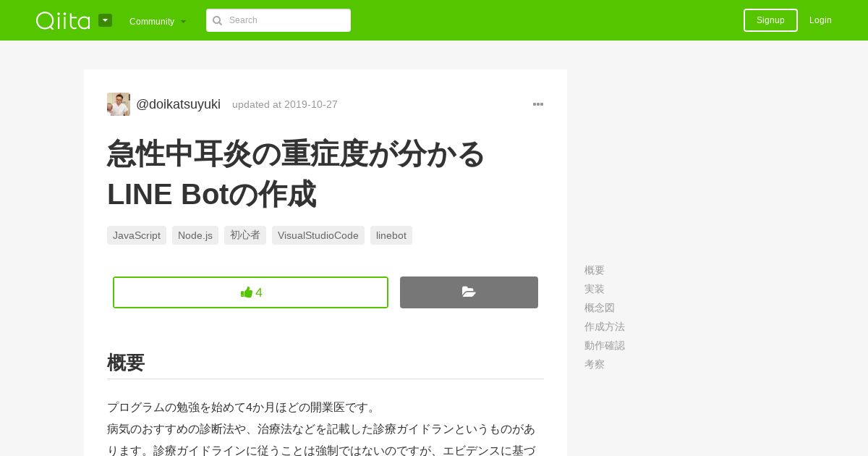Screen dimensions: 868x456
Task: Click the 'updated at 2019-10-27' text
Action: coord(285,104)
